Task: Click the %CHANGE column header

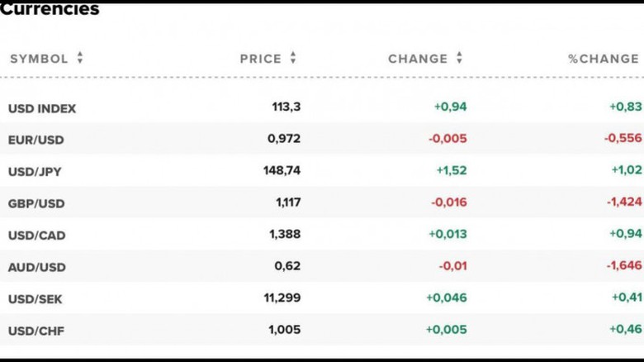Action: tap(604, 59)
